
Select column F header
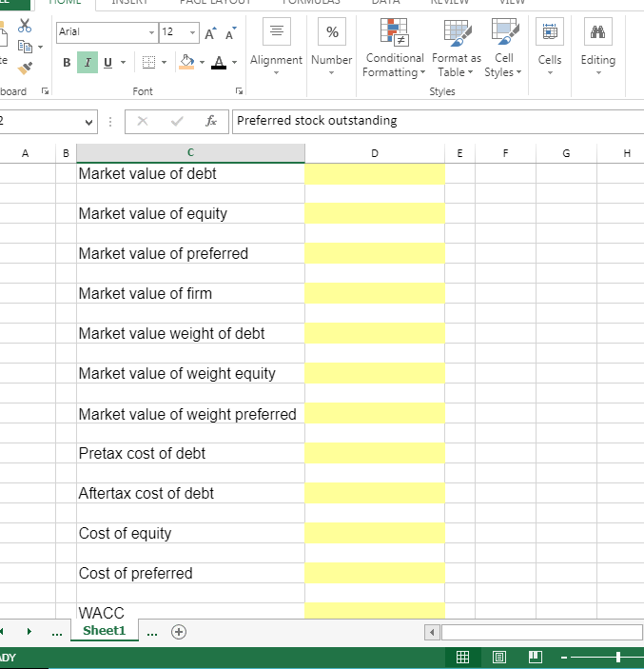tap(505, 153)
